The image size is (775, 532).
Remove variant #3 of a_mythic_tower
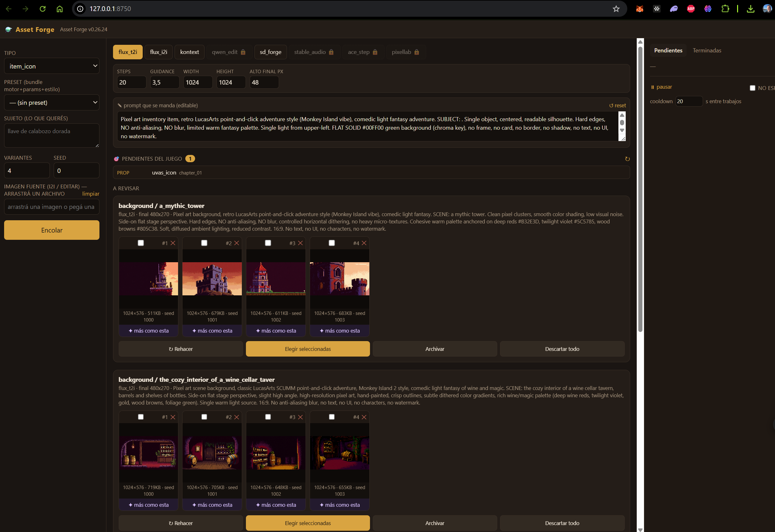[301, 243]
